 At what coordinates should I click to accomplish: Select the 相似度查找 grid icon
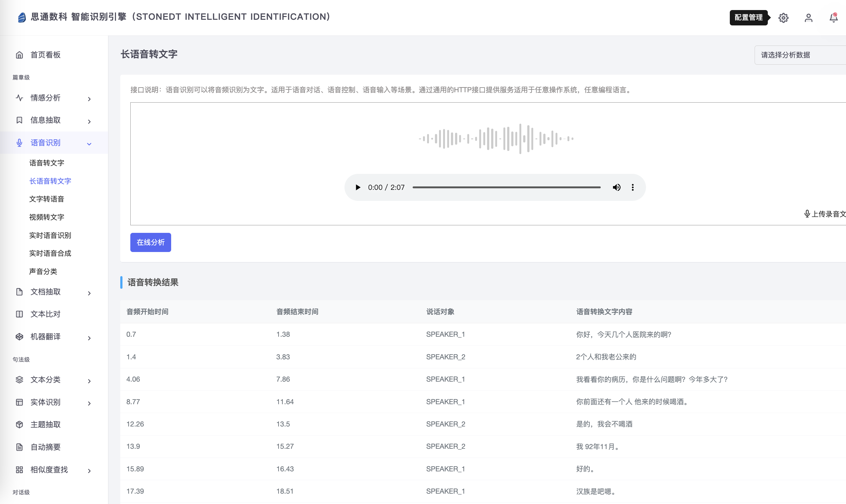tap(19, 470)
